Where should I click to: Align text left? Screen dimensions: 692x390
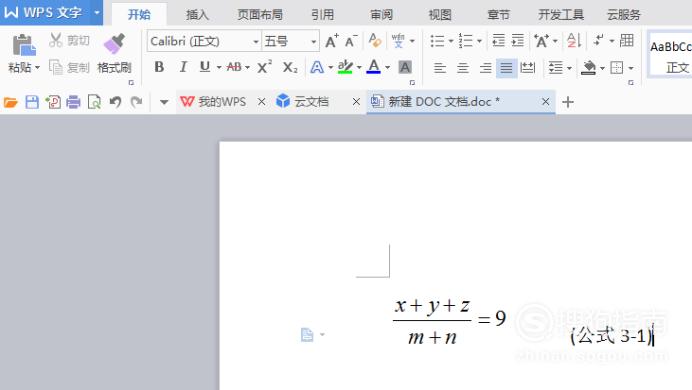(x=440, y=68)
